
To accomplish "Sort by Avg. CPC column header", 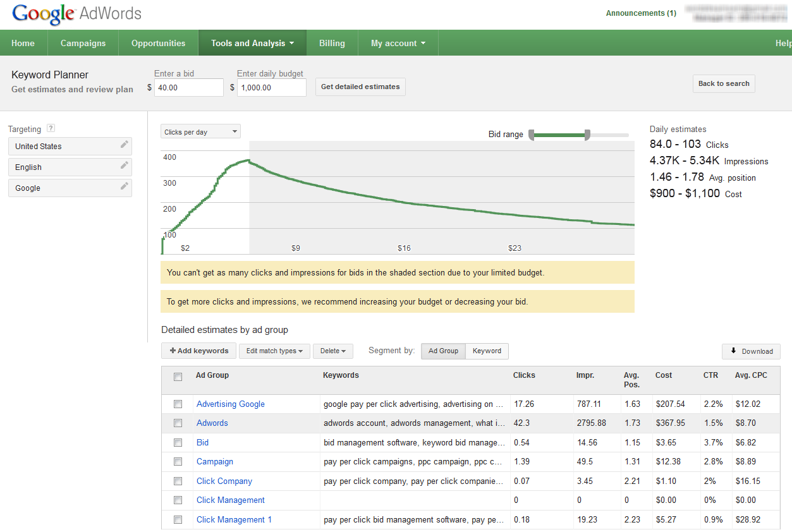I will pyautogui.click(x=751, y=375).
